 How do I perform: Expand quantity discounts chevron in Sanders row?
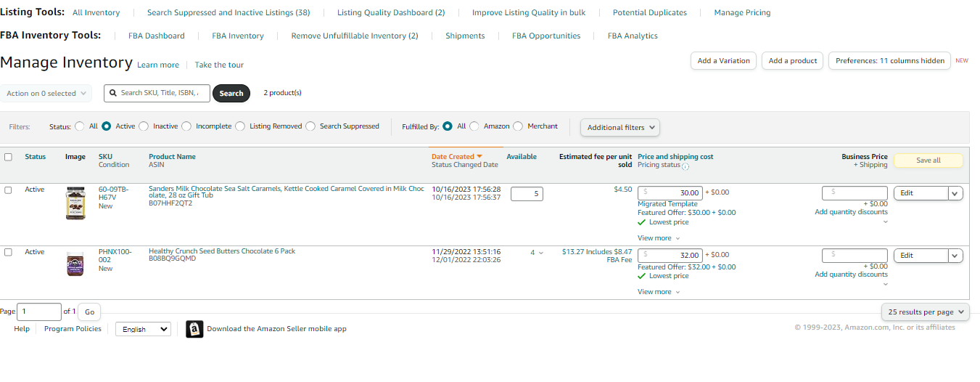pos(885,222)
